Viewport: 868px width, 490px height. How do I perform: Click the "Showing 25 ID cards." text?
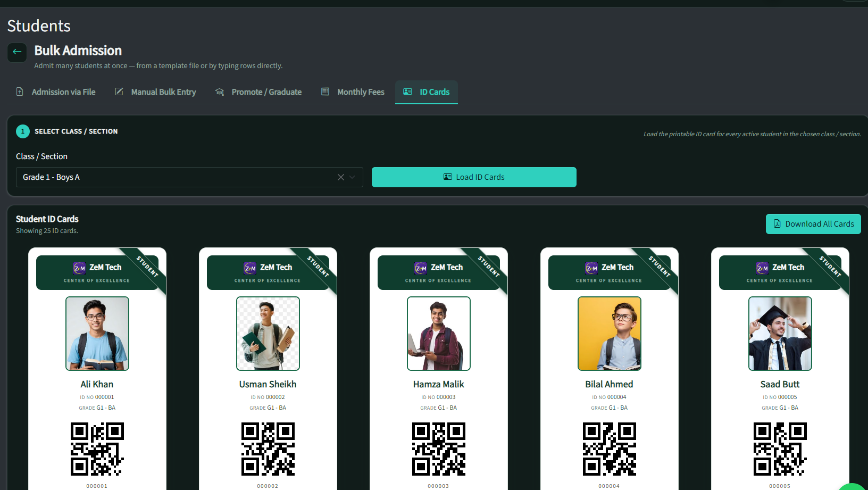(x=47, y=231)
